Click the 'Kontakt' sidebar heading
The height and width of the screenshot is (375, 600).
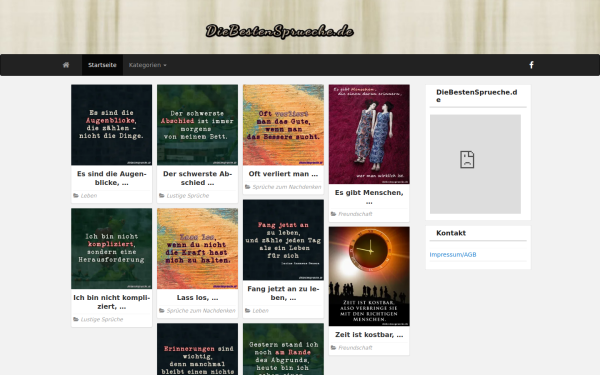pyautogui.click(x=451, y=233)
